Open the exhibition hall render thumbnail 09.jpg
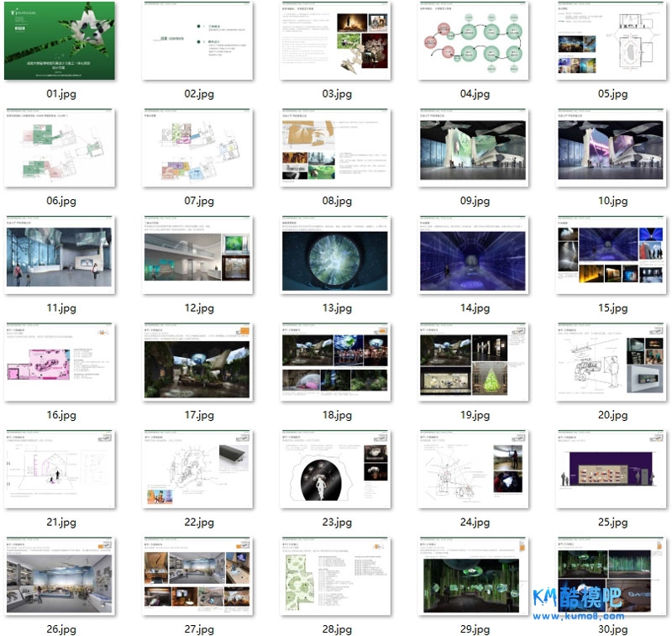Image resolution: width=672 pixels, height=636 pixels. coord(474,148)
